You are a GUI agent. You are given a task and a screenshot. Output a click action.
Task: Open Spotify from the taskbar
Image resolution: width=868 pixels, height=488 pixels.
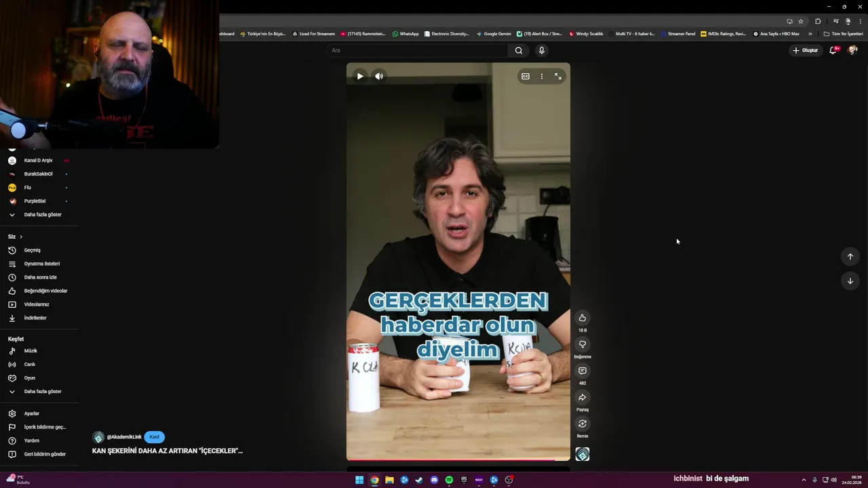[449, 480]
